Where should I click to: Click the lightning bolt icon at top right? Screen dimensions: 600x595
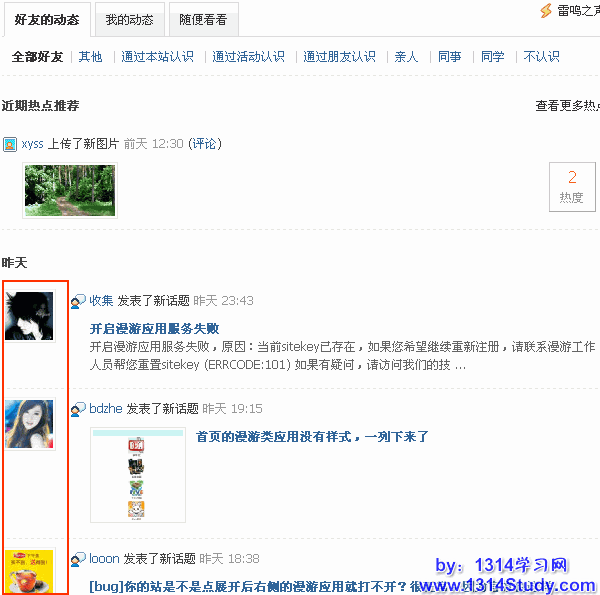click(546, 11)
